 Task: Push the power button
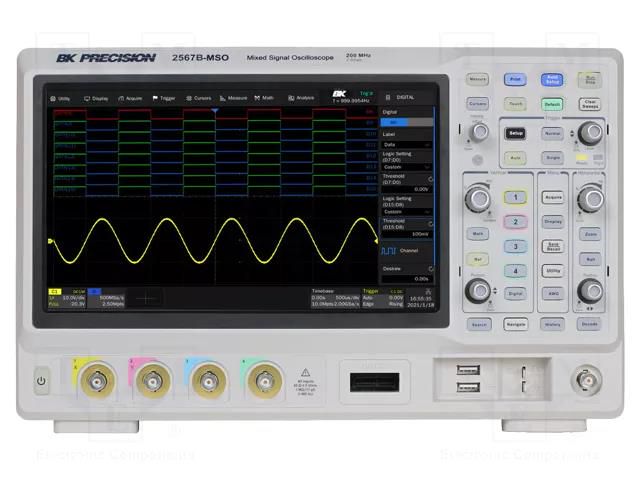click(41, 381)
